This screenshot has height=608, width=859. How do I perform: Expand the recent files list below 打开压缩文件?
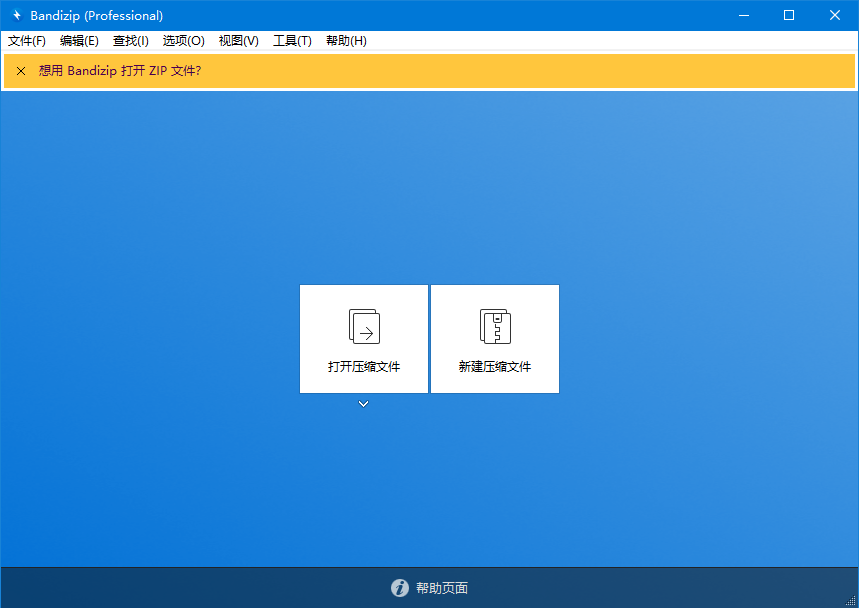coord(363,404)
